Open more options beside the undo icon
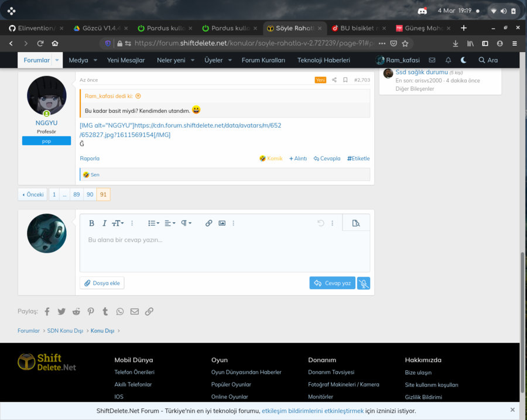The image size is (527, 420). 333,223
